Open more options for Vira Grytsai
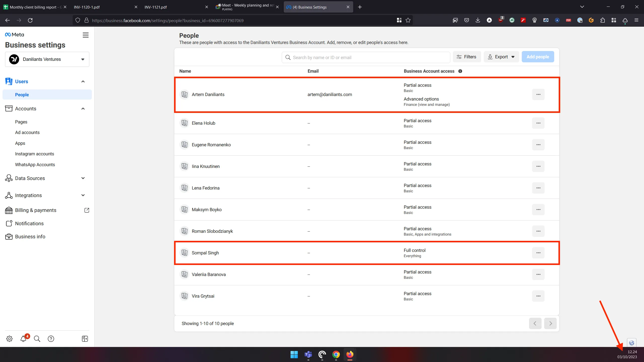Image resolution: width=644 pixels, height=362 pixels. pyautogui.click(x=538, y=296)
